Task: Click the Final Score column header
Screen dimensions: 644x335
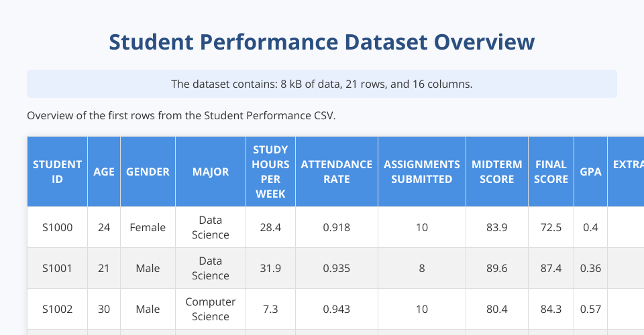Action: click(x=551, y=172)
